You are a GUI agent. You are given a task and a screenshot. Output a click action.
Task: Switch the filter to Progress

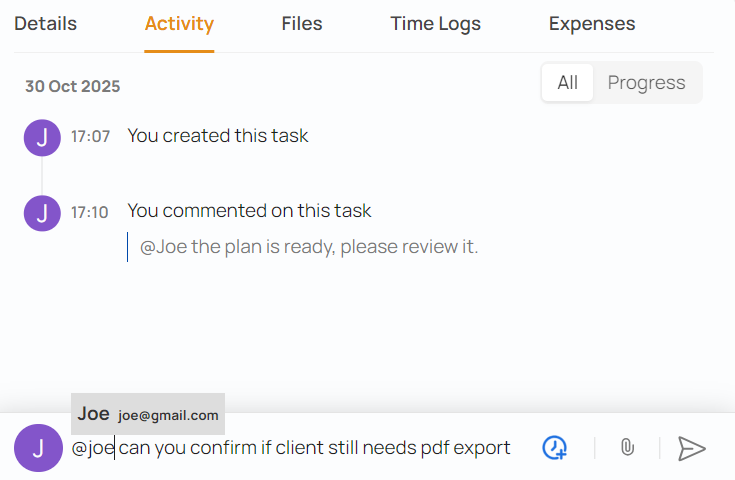pos(646,83)
